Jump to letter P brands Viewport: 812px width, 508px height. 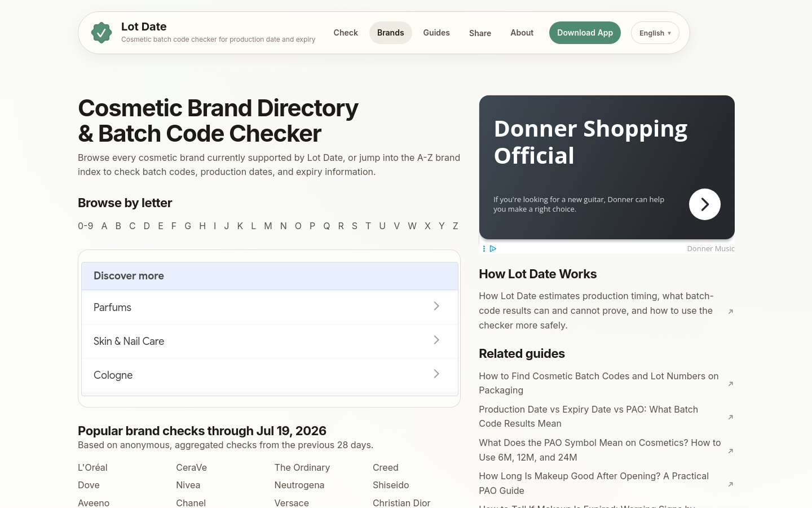(x=312, y=226)
